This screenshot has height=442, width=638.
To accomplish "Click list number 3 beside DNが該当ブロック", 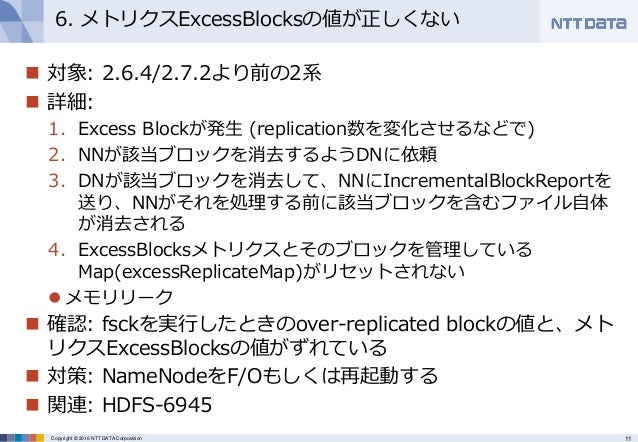I will coord(57,181).
